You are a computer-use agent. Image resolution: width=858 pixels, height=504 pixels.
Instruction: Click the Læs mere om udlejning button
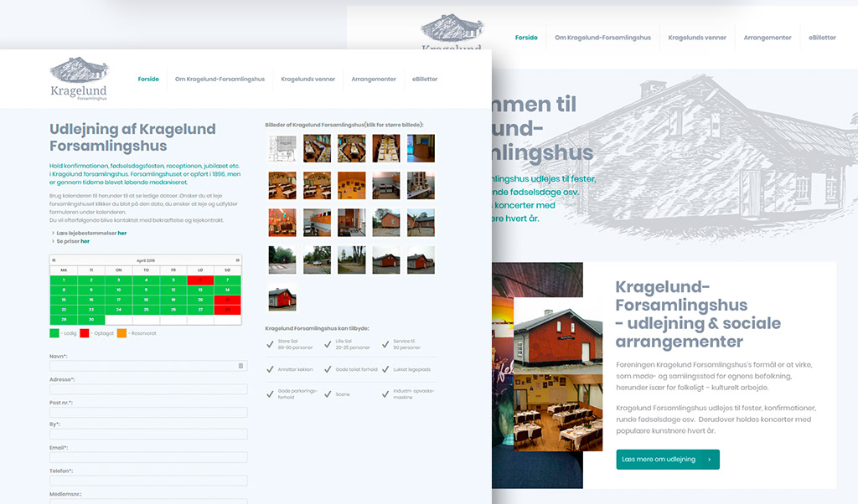coord(668,459)
